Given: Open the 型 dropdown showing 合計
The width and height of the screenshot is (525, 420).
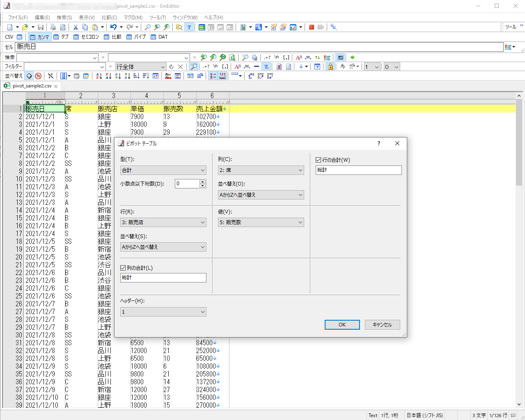Looking at the screenshot, I should (x=163, y=170).
